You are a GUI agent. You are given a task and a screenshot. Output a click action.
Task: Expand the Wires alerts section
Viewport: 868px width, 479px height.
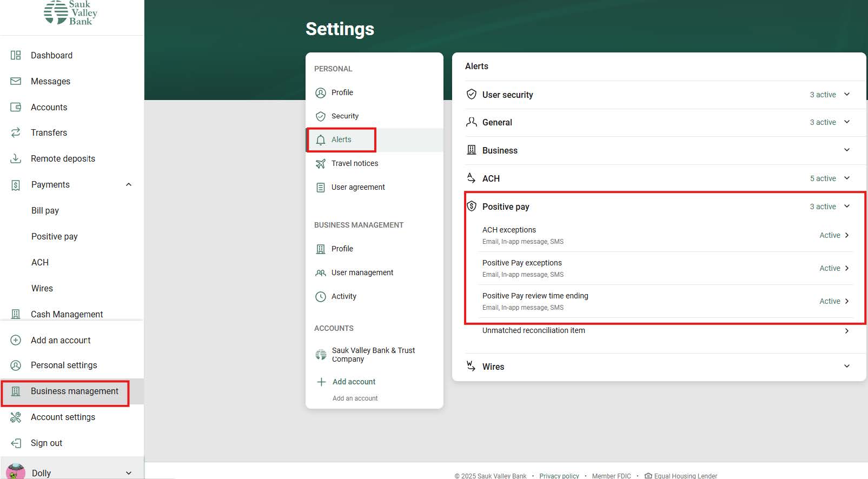point(846,367)
